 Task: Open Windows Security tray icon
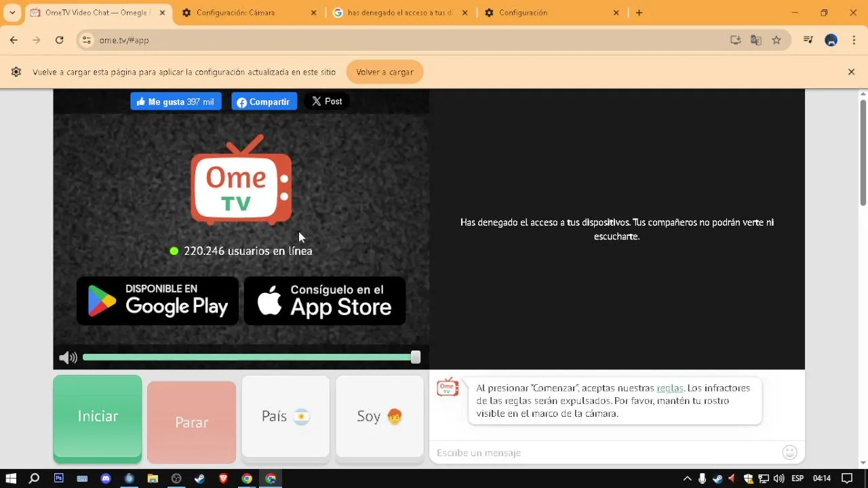click(x=748, y=479)
